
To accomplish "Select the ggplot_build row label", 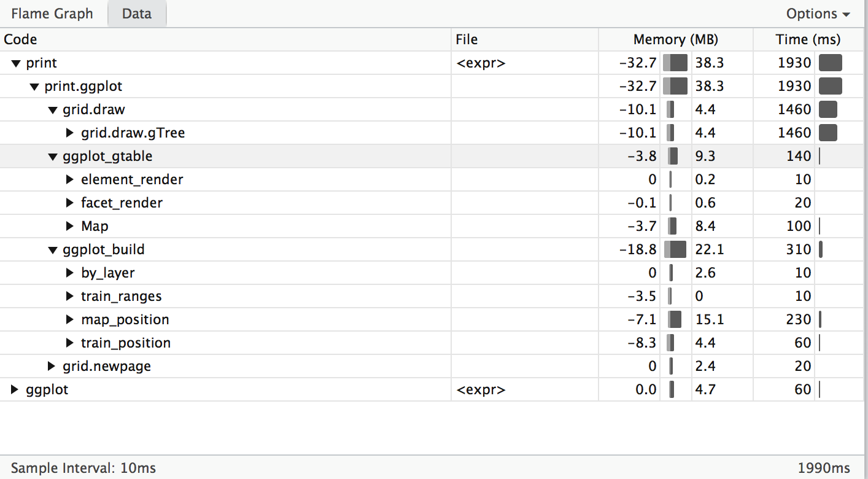I will coord(104,249).
